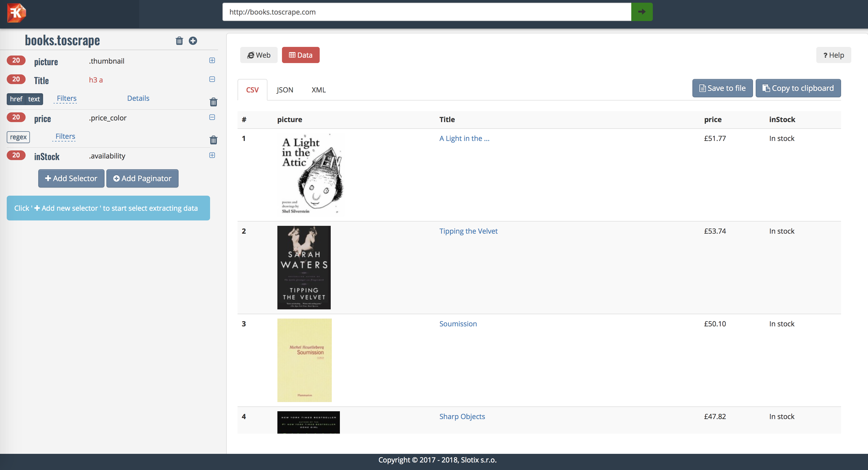Viewport: 868px width, 470px height.
Task: Delete the price selector with trash icon
Action: 213,140
